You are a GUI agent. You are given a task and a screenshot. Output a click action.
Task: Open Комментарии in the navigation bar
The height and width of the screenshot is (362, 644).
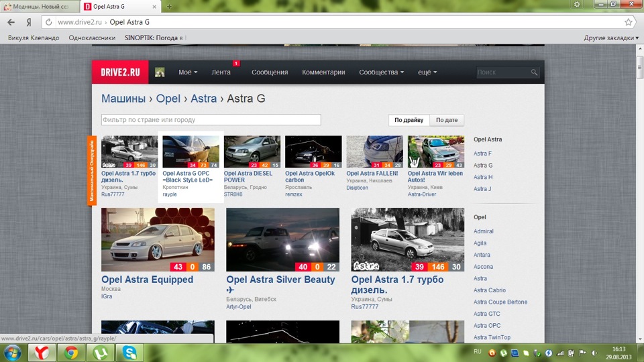pos(323,72)
